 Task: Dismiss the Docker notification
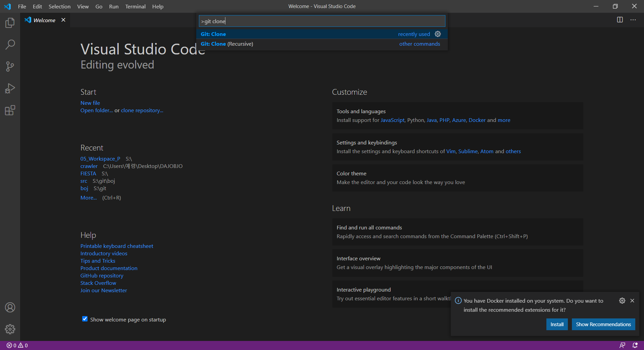(x=632, y=301)
